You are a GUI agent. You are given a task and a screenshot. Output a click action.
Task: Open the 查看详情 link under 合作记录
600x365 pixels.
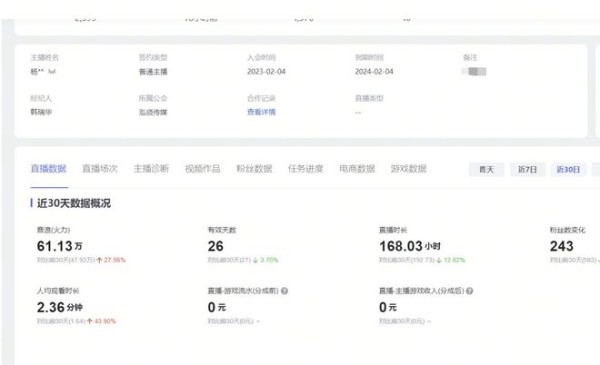[x=261, y=112]
